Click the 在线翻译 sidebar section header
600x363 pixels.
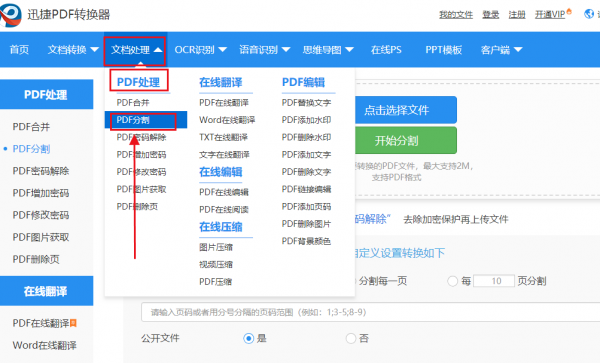coord(46,291)
